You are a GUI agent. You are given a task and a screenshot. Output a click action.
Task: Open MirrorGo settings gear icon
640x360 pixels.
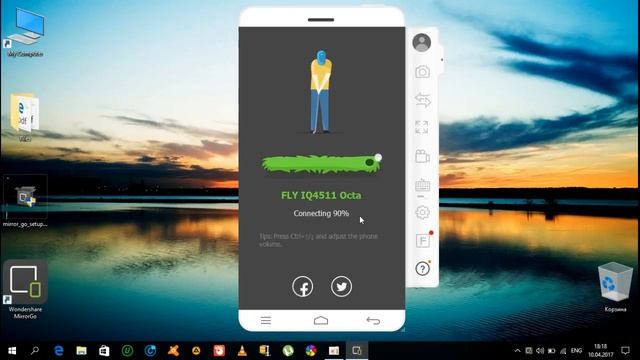(x=422, y=212)
